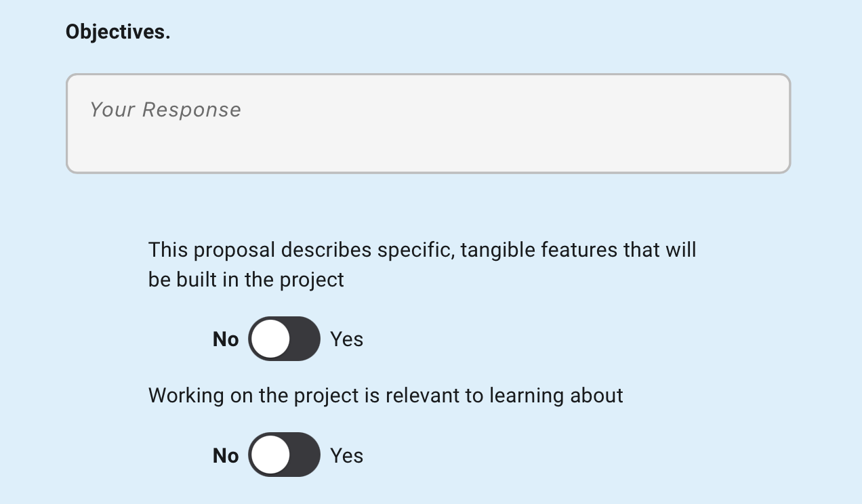Toggle the relevant to learning switch
This screenshot has width=862, height=504.
284,455
